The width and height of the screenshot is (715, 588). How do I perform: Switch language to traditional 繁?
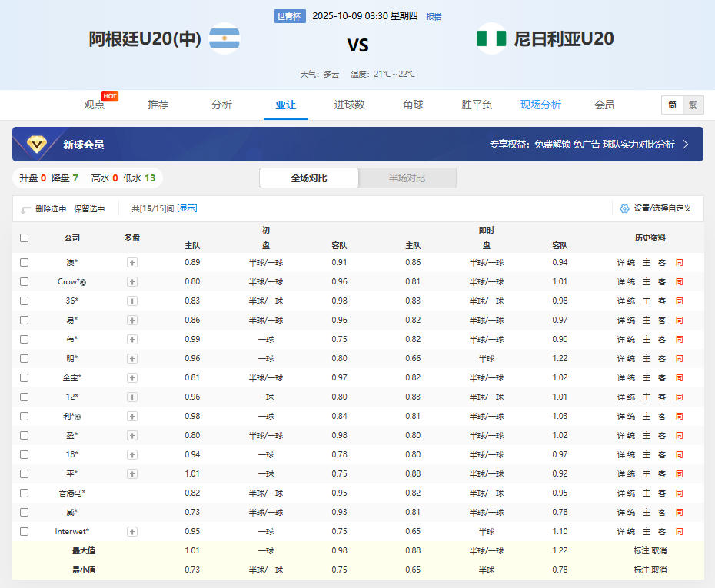pos(692,105)
